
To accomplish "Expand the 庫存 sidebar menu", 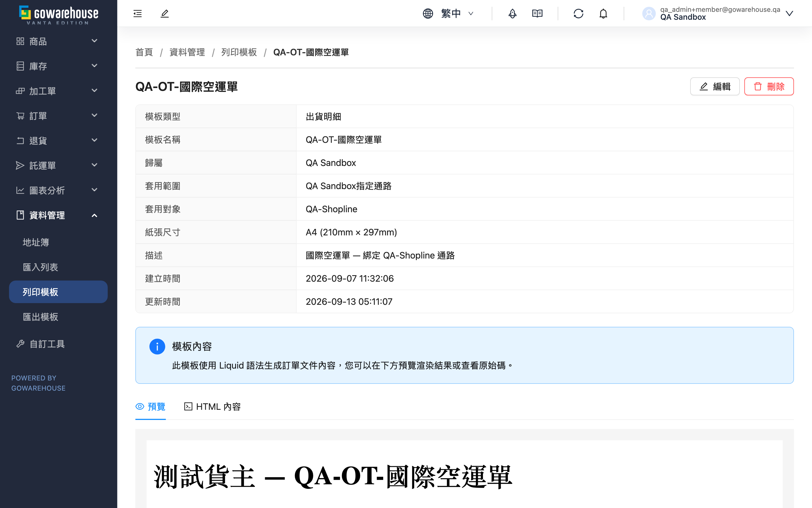I will [58, 66].
